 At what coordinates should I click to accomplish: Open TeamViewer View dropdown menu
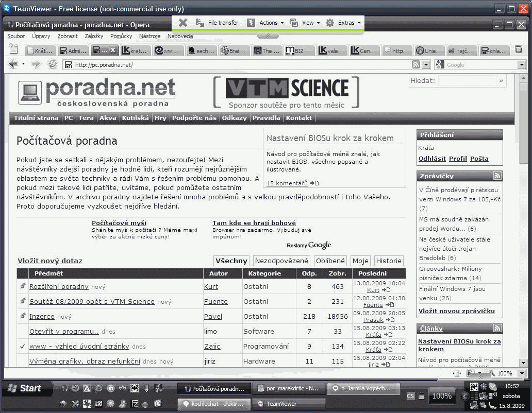(305, 23)
